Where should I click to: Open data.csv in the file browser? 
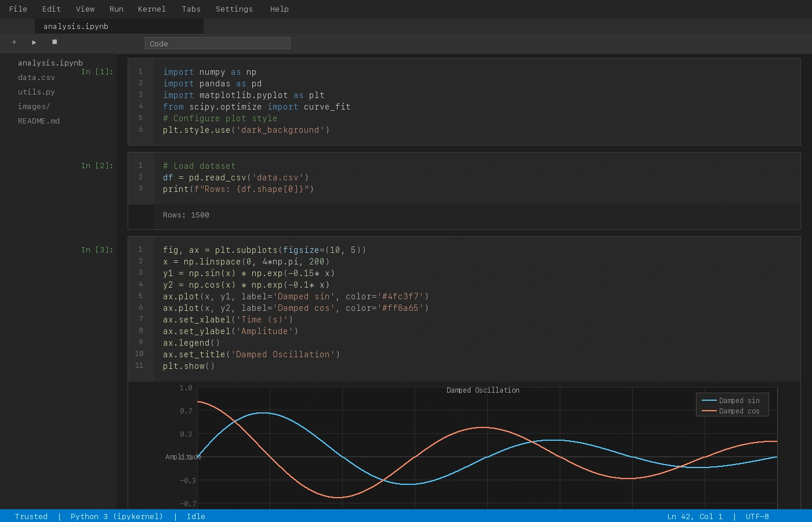[x=36, y=77]
